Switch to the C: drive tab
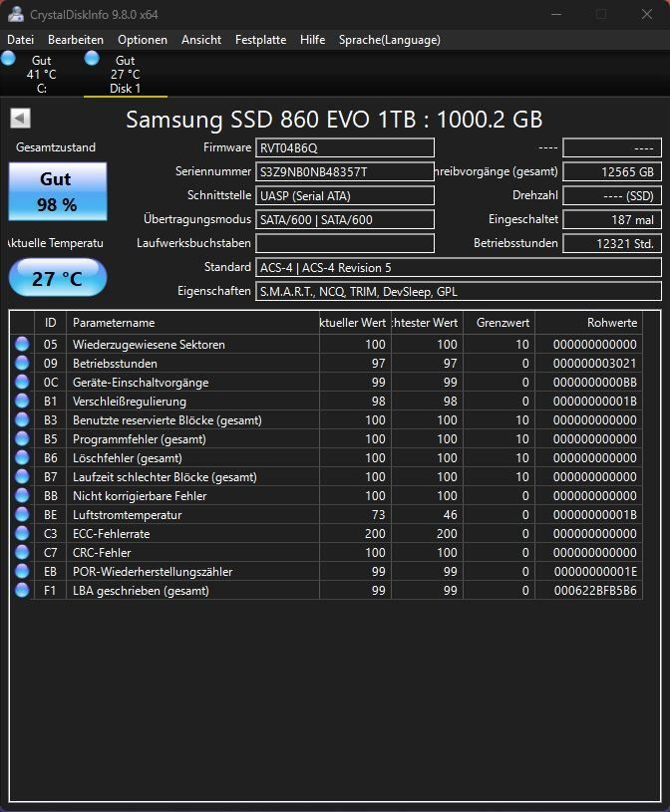Screen dimensions: 670x812 (x=42, y=74)
